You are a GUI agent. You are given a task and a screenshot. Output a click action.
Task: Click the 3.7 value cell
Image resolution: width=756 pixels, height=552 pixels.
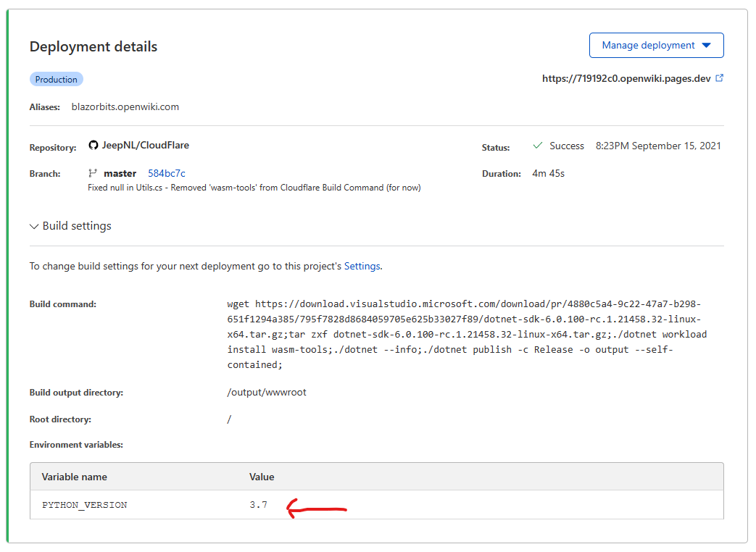(259, 505)
